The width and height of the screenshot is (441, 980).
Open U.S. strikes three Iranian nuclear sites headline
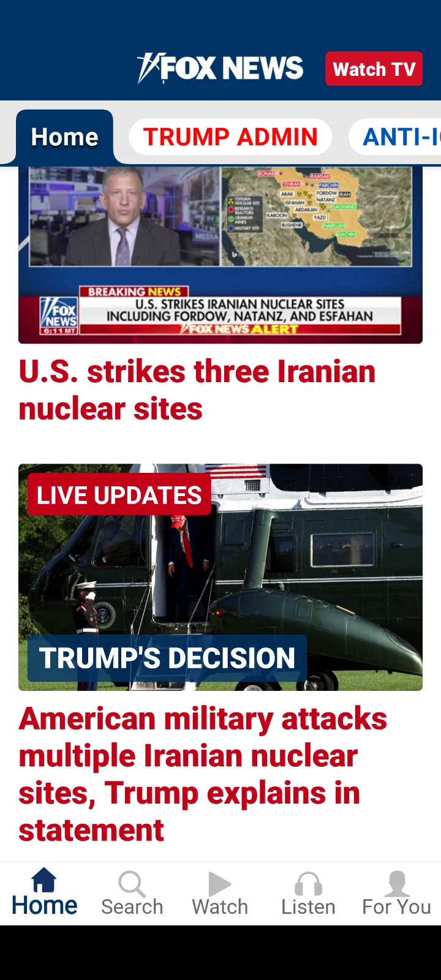coord(197,390)
